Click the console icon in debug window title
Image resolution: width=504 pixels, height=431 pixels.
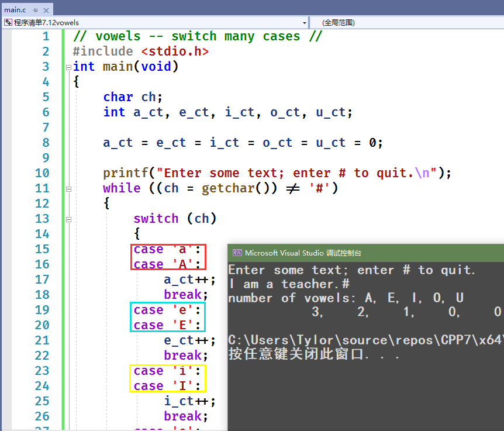click(237, 253)
